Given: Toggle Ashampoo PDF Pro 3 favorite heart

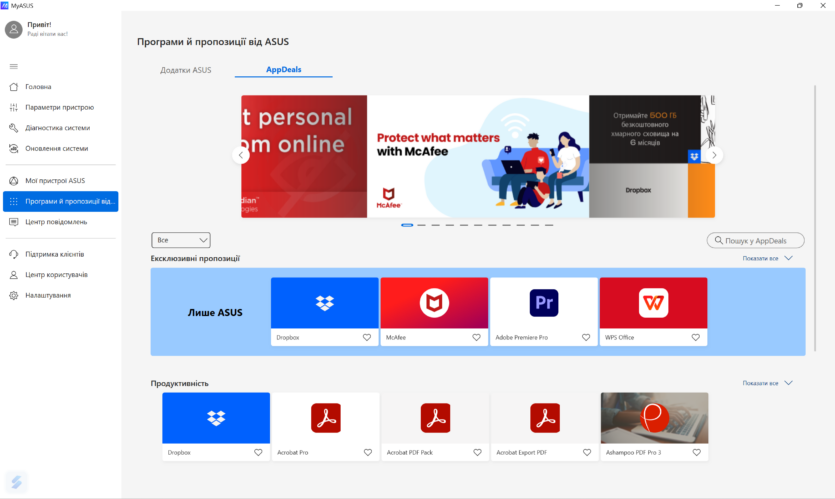Looking at the screenshot, I should click(x=697, y=453).
